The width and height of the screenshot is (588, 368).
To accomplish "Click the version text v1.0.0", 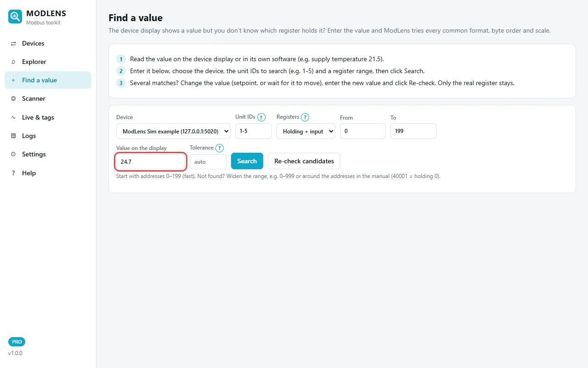I will [15, 353].
